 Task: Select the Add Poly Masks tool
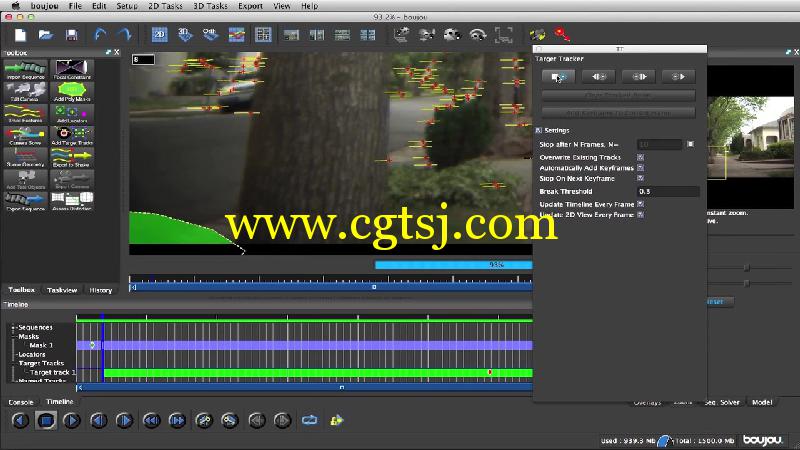pos(72,92)
